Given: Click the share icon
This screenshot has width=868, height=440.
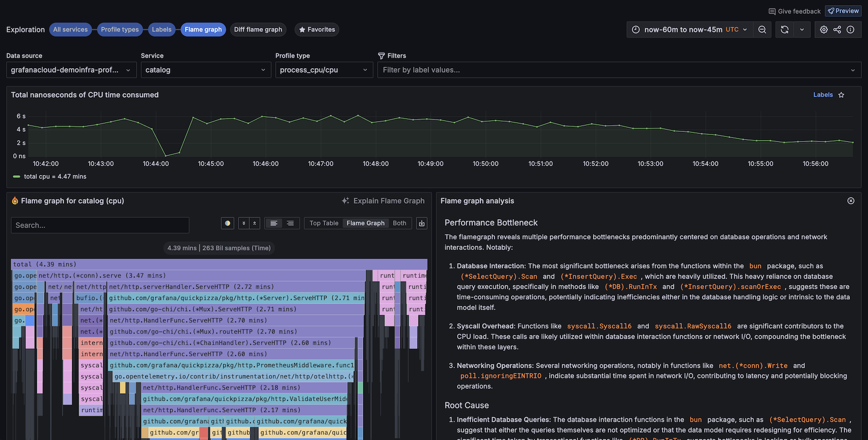Looking at the screenshot, I should (837, 30).
